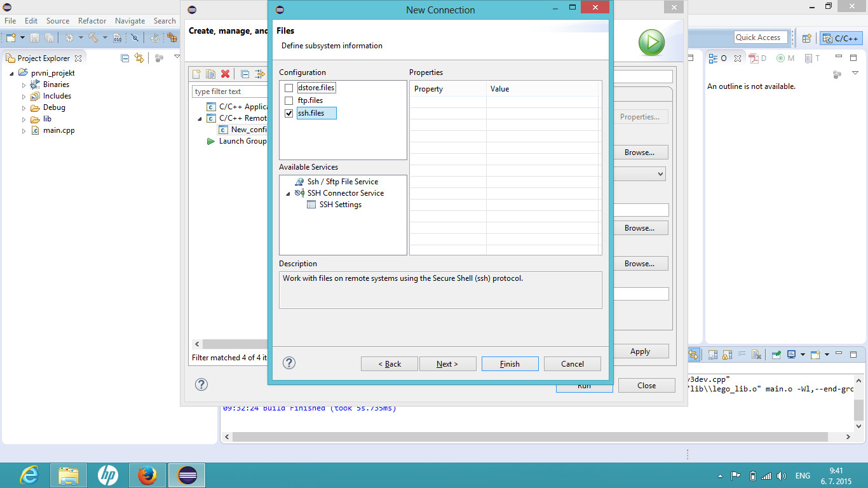Enable the dstore.files checkbox
The height and width of the screenshot is (488, 868).
pyautogui.click(x=289, y=88)
